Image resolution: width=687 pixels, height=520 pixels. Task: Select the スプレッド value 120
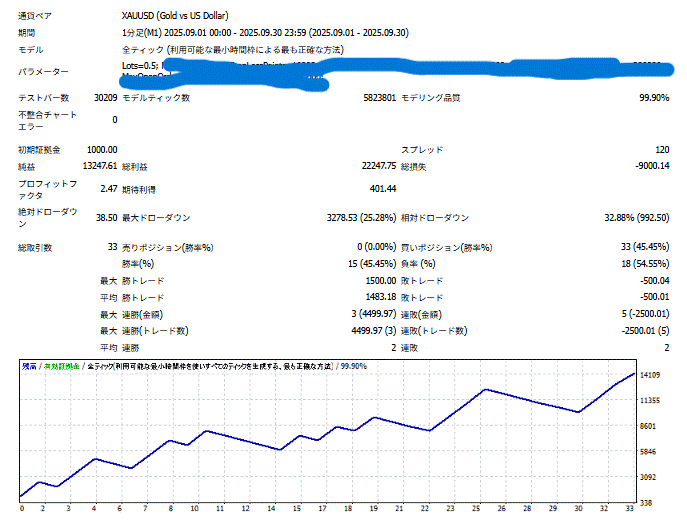point(661,149)
